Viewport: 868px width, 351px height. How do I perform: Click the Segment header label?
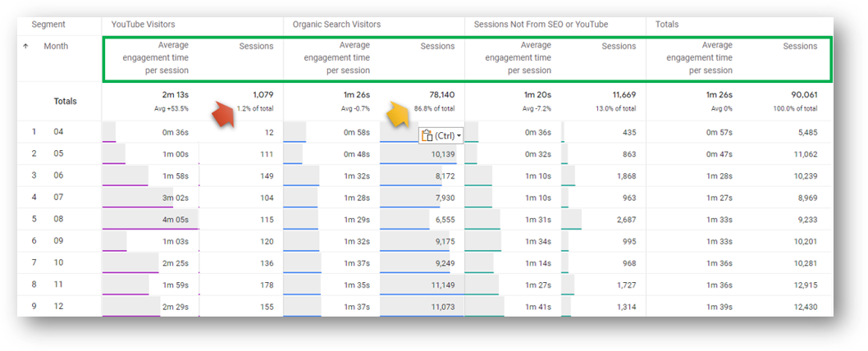[48, 25]
